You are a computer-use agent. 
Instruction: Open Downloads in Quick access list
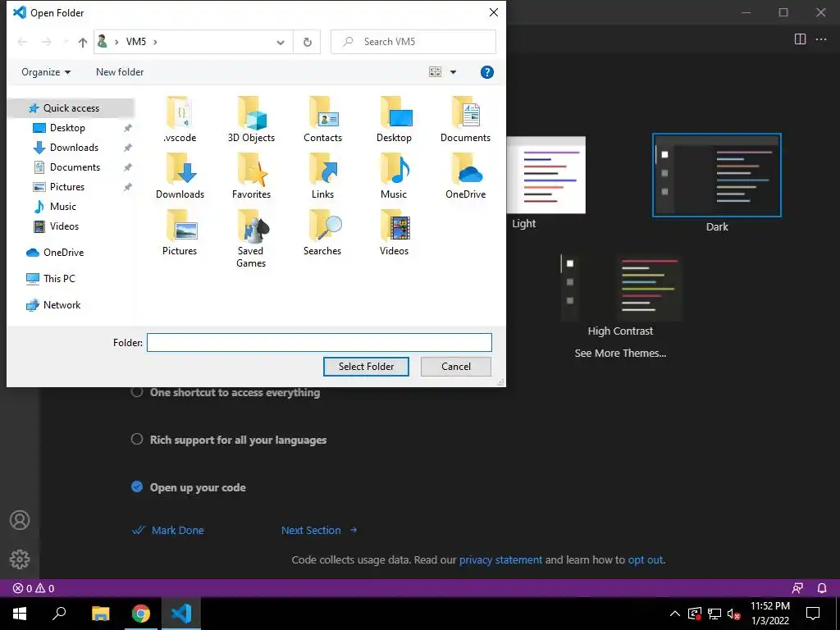[74, 148]
